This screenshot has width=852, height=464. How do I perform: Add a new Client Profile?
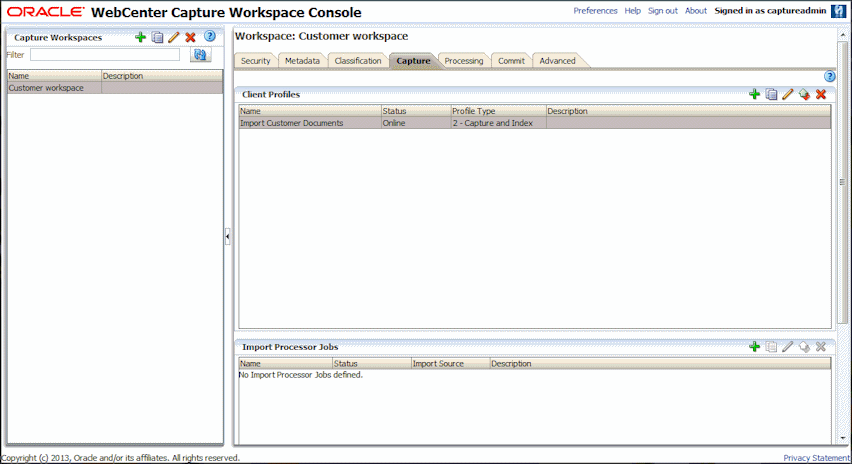pyautogui.click(x=754, y=94)
